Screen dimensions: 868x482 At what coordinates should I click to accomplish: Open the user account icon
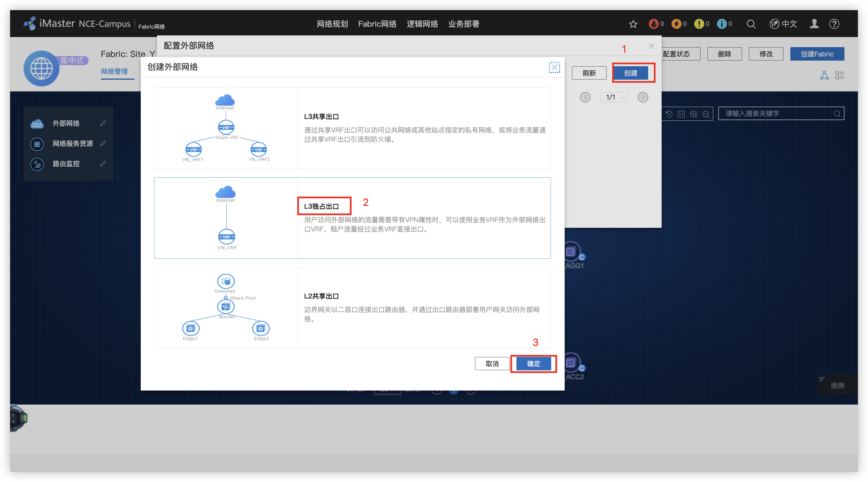(x=814, y=24)
